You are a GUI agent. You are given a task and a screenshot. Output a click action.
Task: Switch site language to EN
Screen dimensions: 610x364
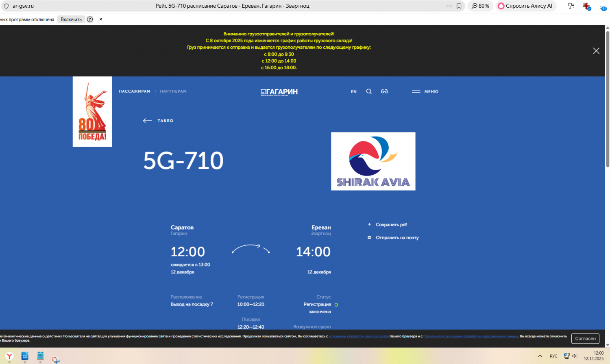click(354, 92)
